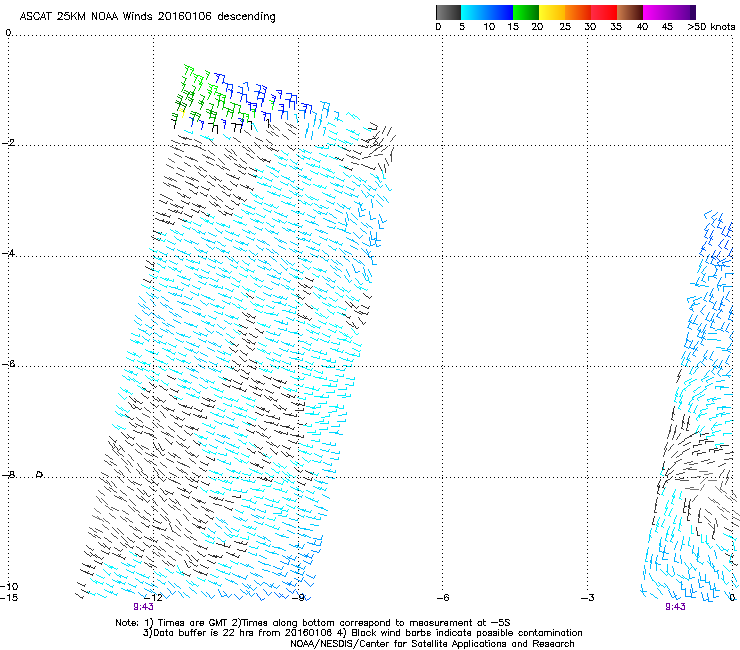
Task: Click the orange 25-30 knots legend swatch
Action: click(578, 12)
